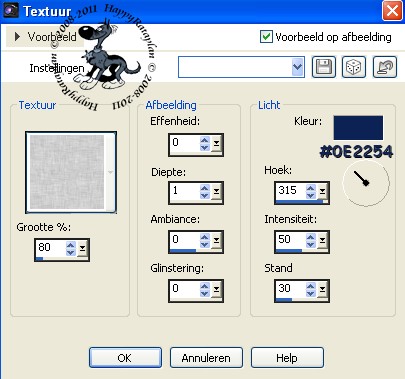The width and height of the screenshot is (405, 379).
Task: Click the Hoek value field
Action: pos(291,191)
